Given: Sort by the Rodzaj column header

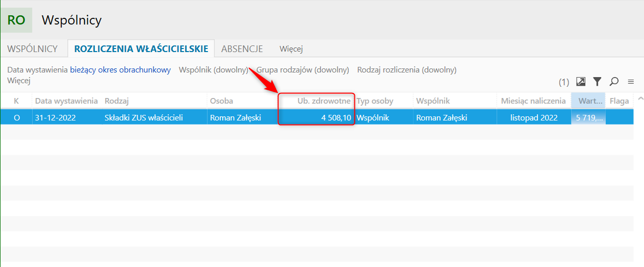Looking at the screenshot, I should pos(154,101).
